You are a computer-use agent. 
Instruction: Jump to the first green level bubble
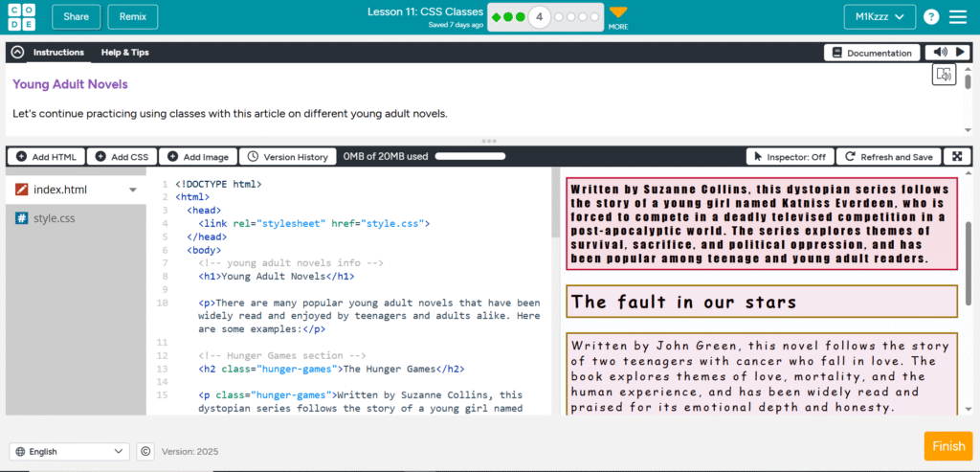(497, 17)
